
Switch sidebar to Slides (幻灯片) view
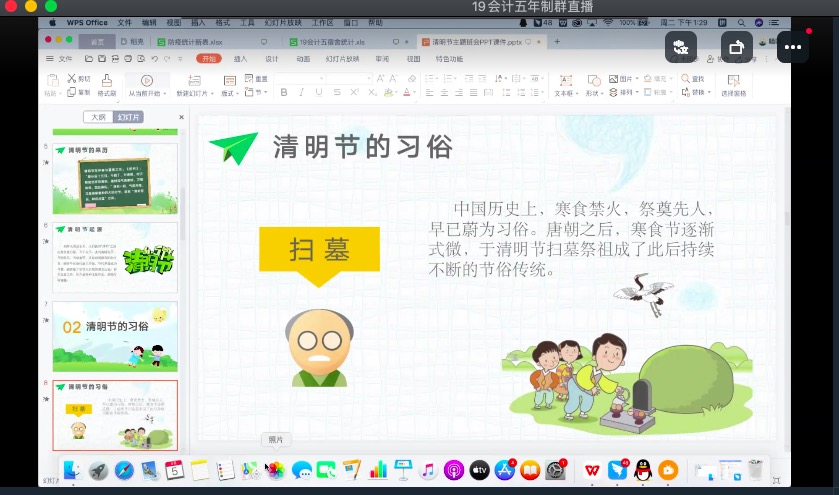129,117
